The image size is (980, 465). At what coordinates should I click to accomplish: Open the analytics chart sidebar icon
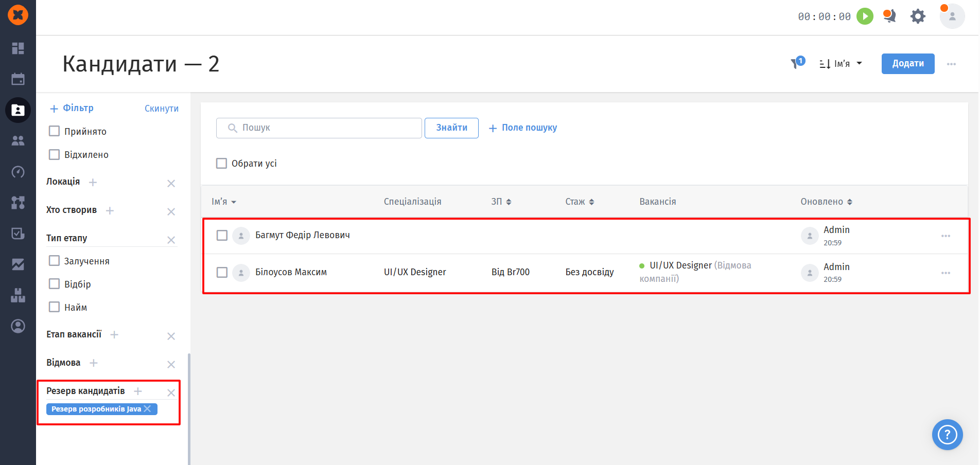coord(18,264)
